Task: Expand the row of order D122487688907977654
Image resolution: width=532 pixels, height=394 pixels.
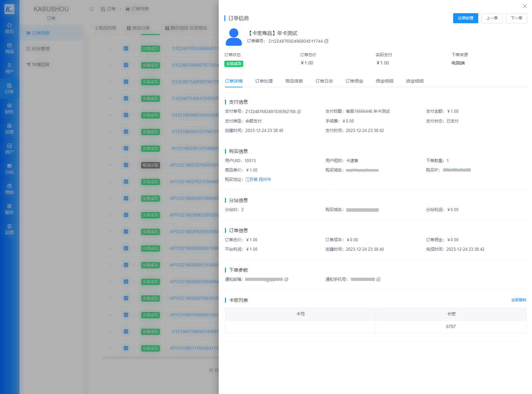Action: (x=110, y=65)
